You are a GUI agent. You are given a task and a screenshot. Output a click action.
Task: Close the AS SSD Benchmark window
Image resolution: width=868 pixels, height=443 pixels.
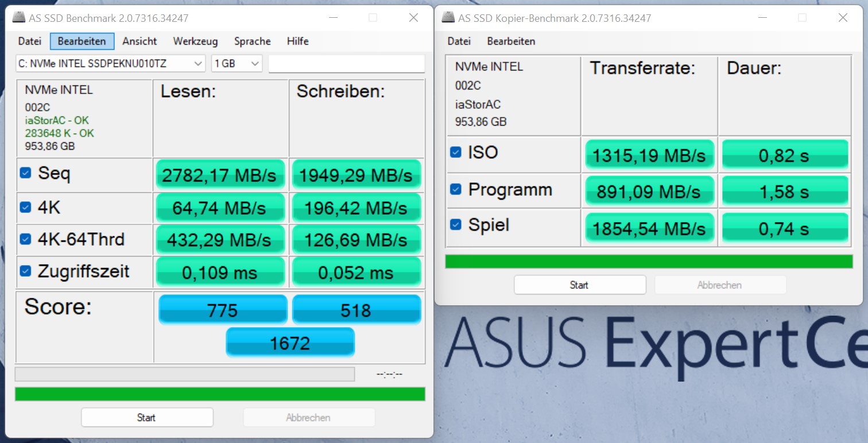(413, 18)
